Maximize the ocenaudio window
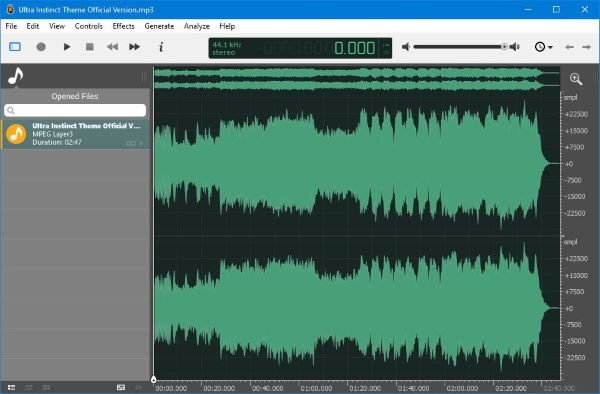Viewport: 600px width, 394px height. click(x=556, y=9)
